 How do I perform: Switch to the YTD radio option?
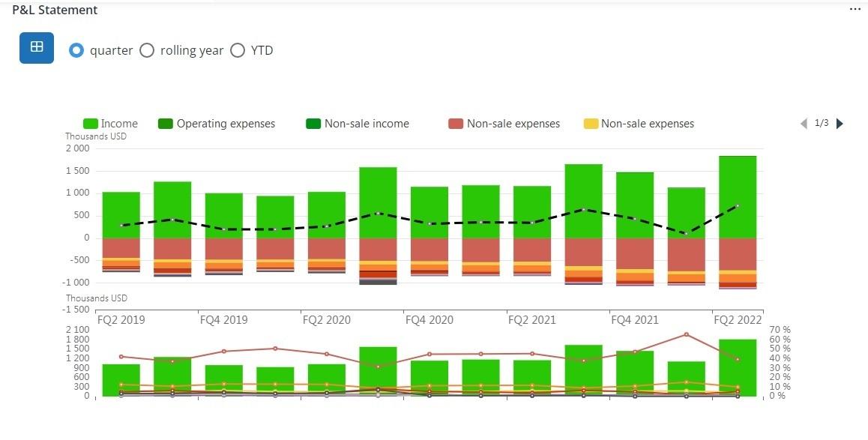tap(238, 50)
